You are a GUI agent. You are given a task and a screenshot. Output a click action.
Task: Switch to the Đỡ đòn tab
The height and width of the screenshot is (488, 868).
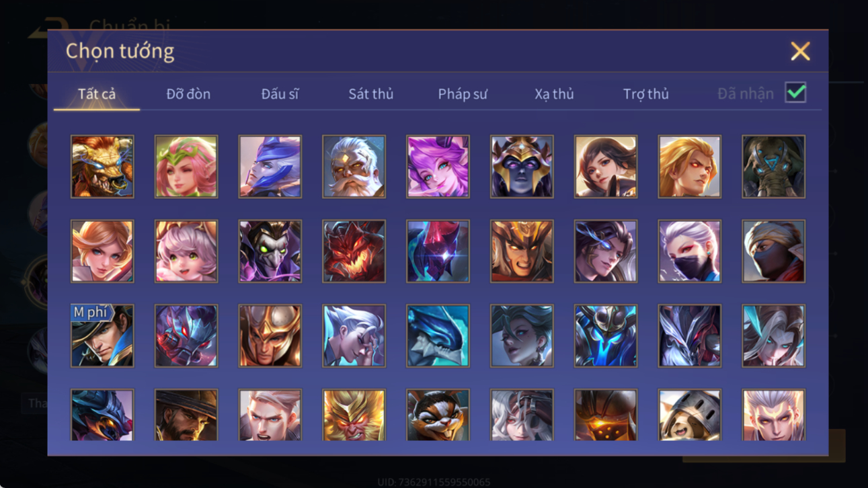[188, 94]
